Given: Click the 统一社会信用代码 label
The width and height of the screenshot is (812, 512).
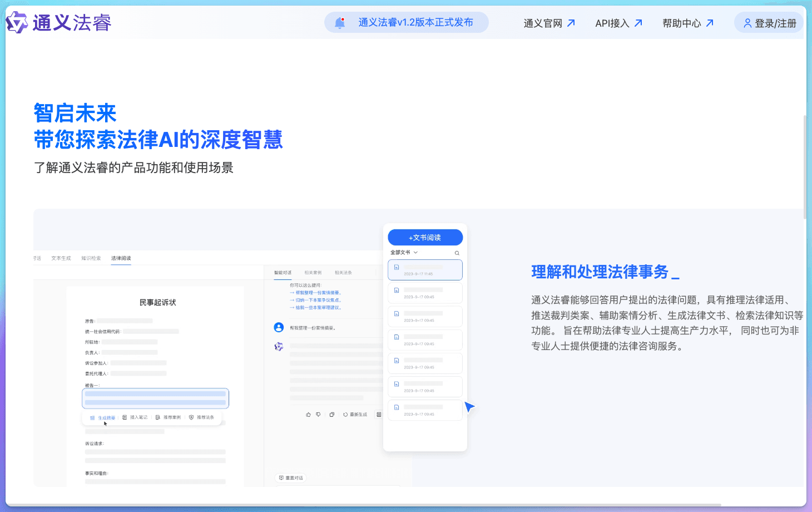Looking at the screenshot, I should [x=103, y=332].
